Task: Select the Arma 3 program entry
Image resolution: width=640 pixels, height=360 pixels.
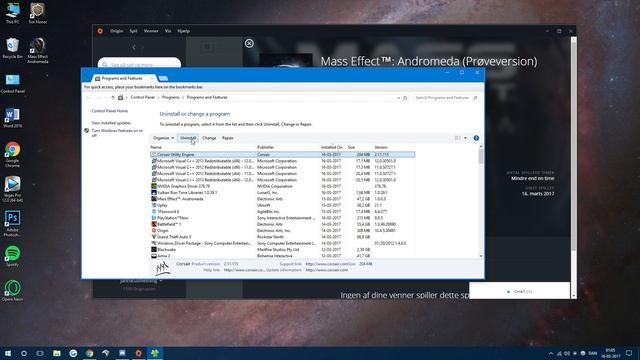Action: click(x=282, y=256)
